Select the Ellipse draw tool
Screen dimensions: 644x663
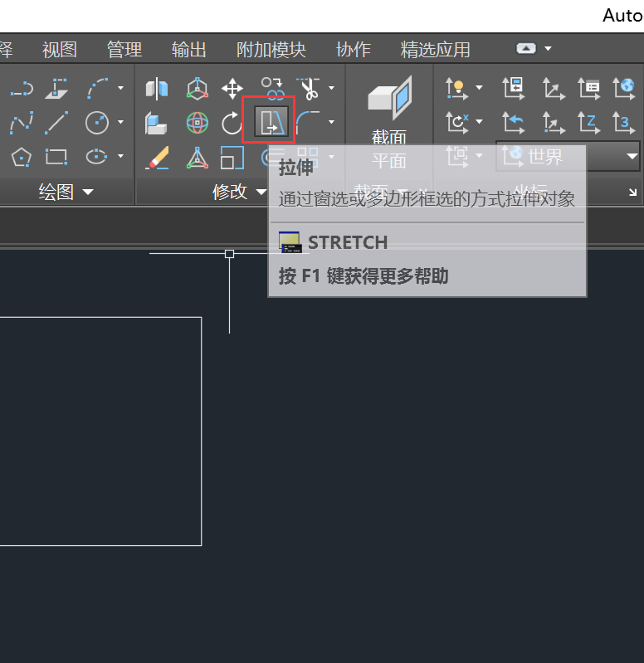click(x=97, y=157)
